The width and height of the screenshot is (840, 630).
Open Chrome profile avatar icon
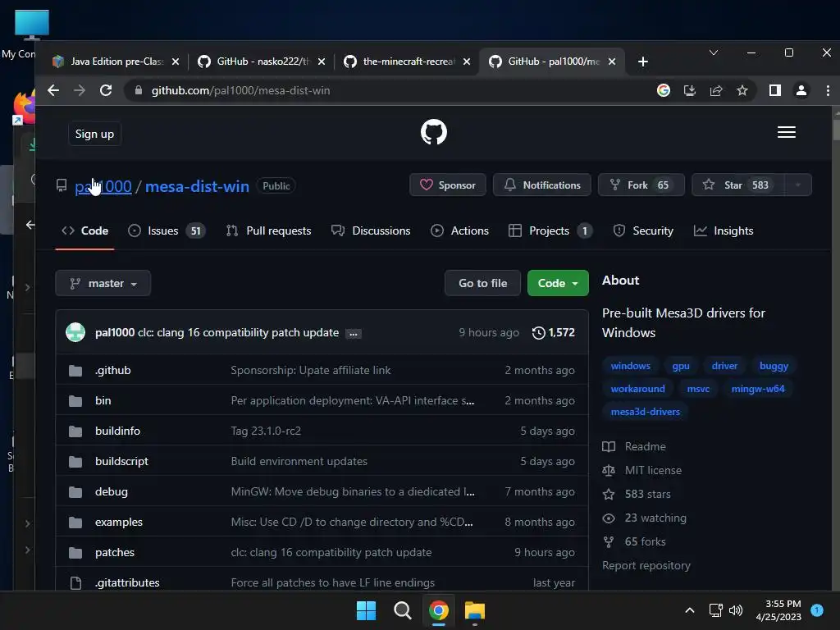801,90
